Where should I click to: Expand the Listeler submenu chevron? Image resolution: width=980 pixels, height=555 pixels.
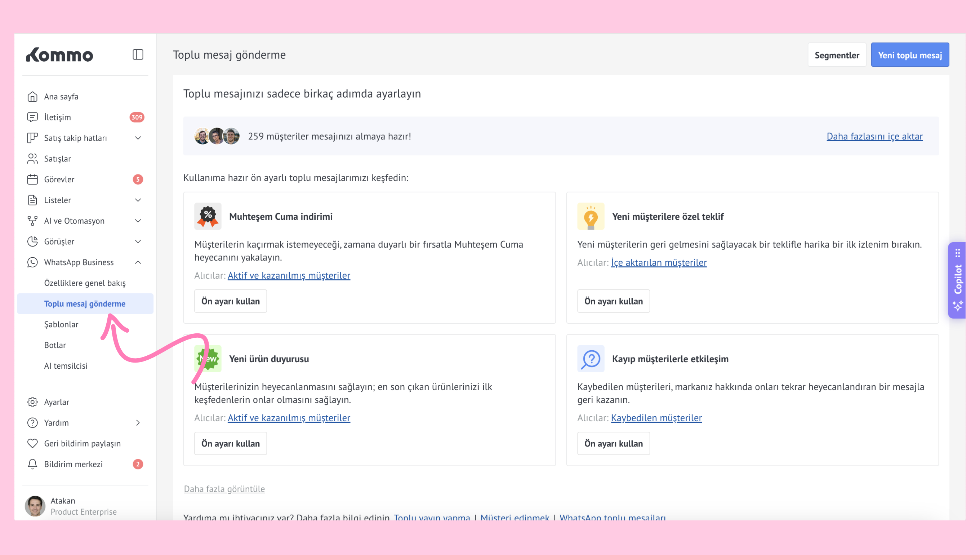138,200
